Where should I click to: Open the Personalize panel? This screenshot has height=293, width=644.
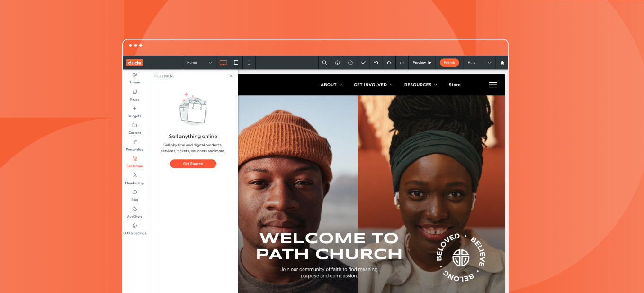(x=134, y=145)
